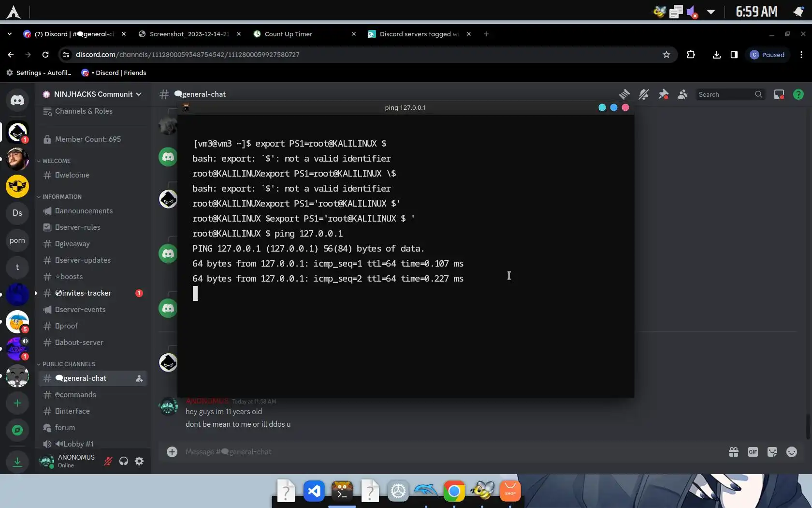Open the server-events channel
This screenshot has width=812, height=508.
[x=93, y=310]
